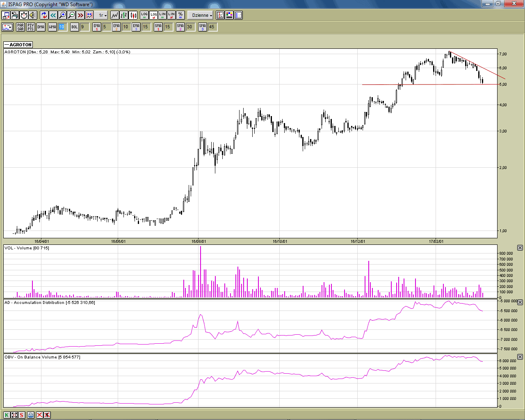Select the AGROTON chart label tab
Image resolution: width=525 pixels, height=420 pixels.
click(18, 45)
